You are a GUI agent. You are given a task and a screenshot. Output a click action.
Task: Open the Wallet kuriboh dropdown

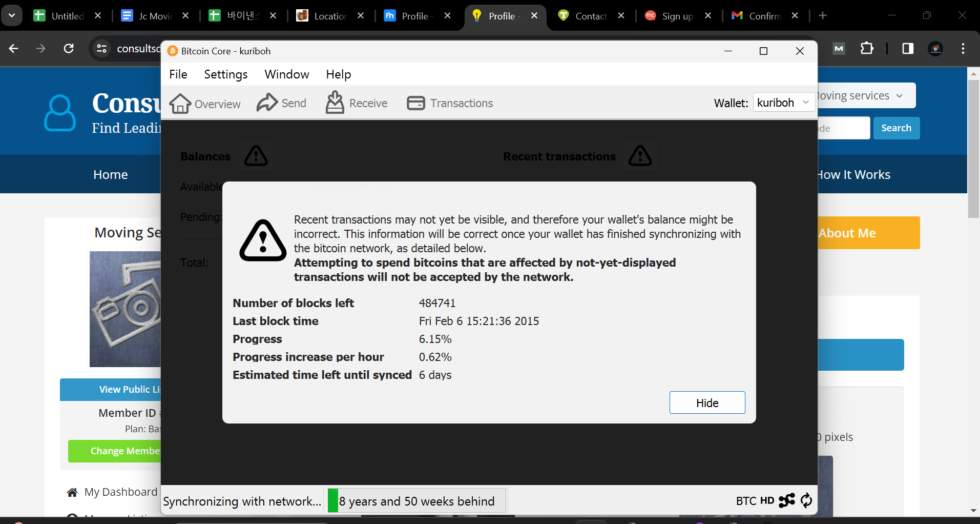point(784,103)
